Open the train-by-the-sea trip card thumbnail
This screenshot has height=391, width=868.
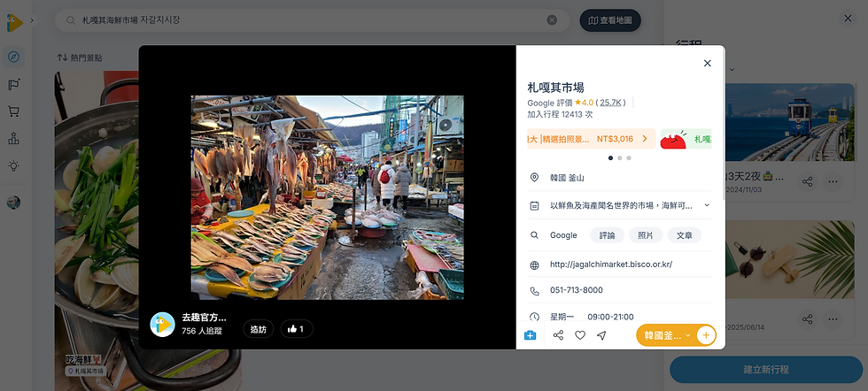[x=790, y=122]
